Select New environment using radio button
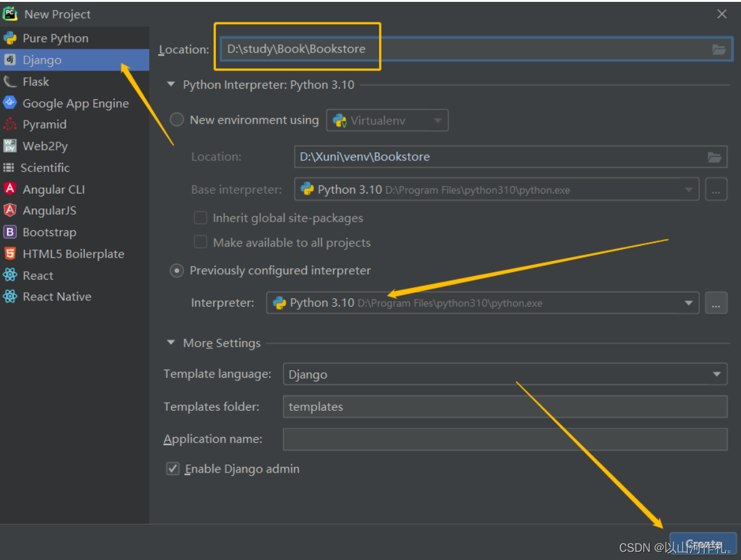741x560 pixels. coord(177,120)
